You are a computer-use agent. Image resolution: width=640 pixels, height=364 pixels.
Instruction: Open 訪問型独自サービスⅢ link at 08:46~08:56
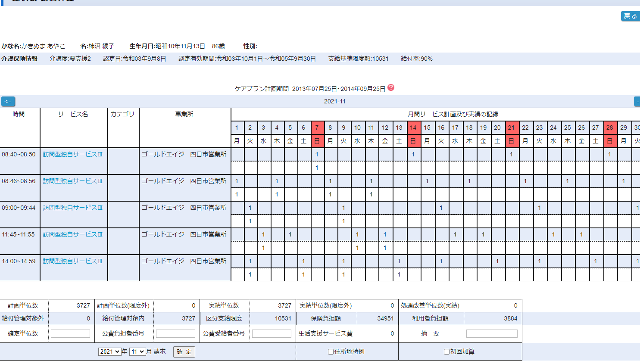(x=73, y=181)
